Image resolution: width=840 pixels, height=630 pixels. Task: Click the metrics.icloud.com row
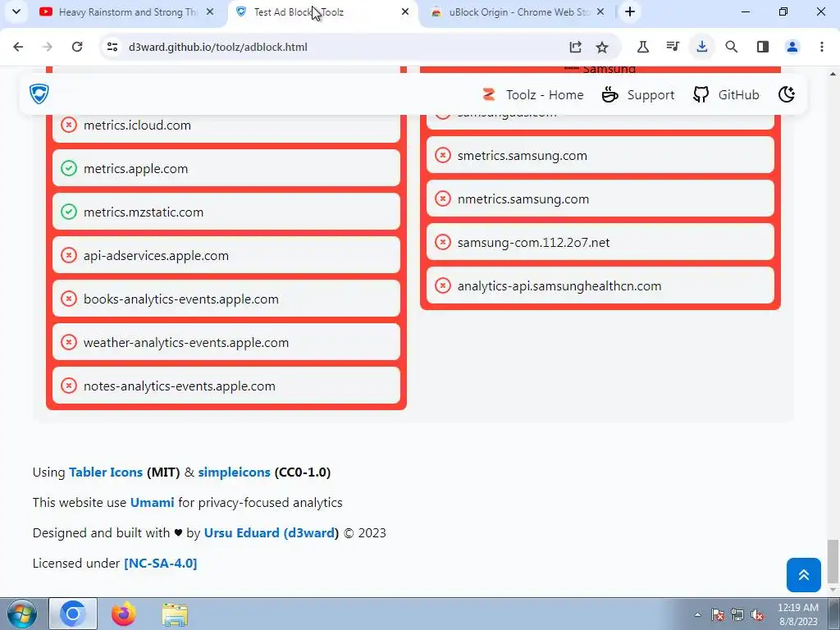tap(226, 125)
